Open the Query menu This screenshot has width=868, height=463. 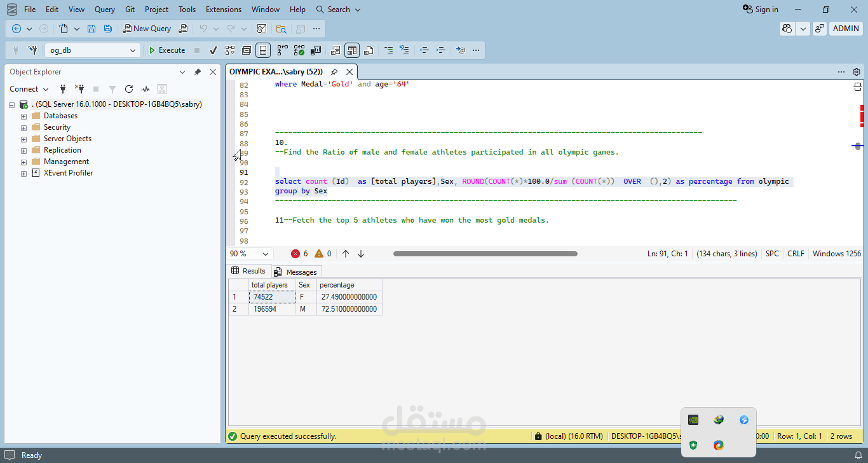[105, 10]
